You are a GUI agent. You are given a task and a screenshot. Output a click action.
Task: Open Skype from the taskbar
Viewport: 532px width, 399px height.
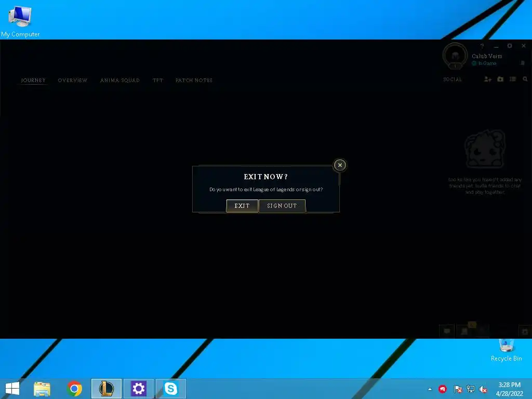point(170,389)
